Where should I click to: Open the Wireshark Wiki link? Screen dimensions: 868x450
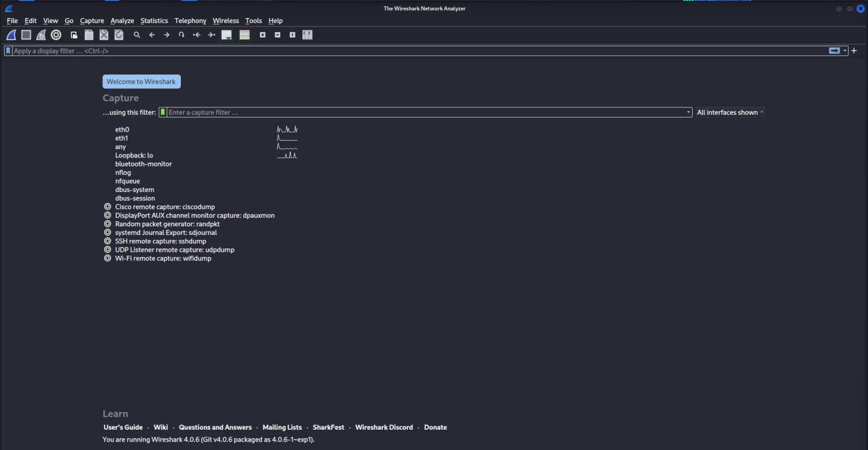click(160, 427)
